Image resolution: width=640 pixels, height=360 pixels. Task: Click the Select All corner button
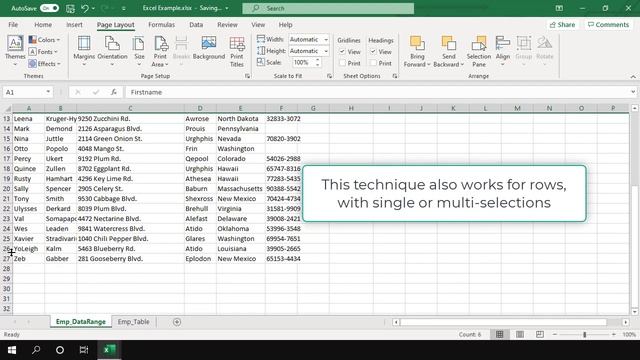[7, 108]
